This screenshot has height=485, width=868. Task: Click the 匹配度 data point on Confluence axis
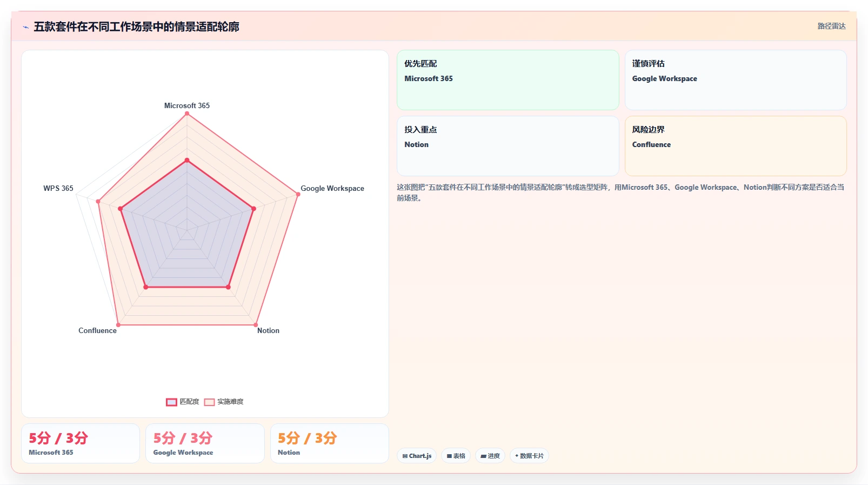(146, 287)
